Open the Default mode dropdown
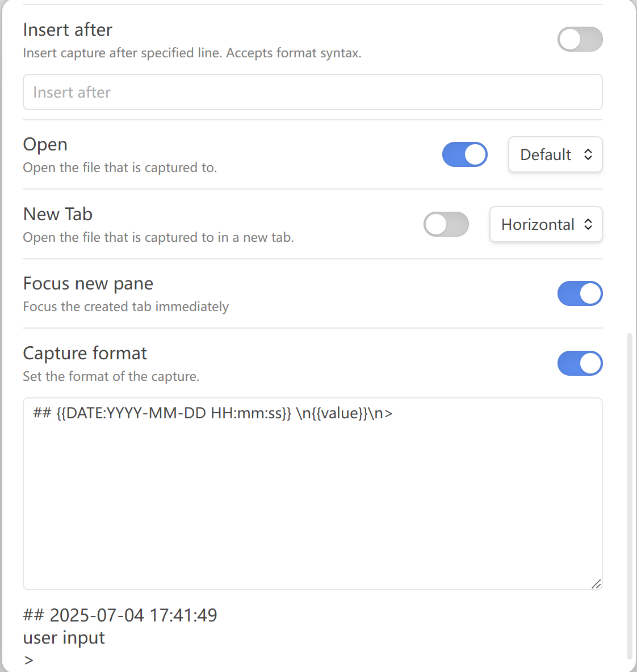Image resolution: width=637 pixels, height=672 pixels. pyautogui.click(x=555, y=154)
